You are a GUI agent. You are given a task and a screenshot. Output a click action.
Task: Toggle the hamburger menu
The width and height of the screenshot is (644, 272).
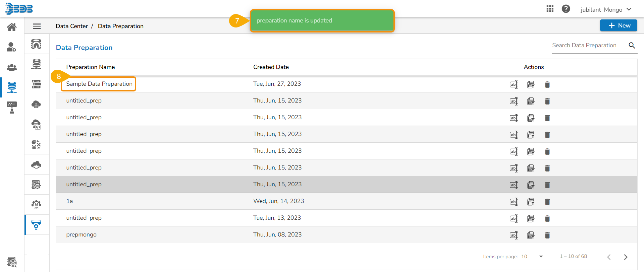37,26
